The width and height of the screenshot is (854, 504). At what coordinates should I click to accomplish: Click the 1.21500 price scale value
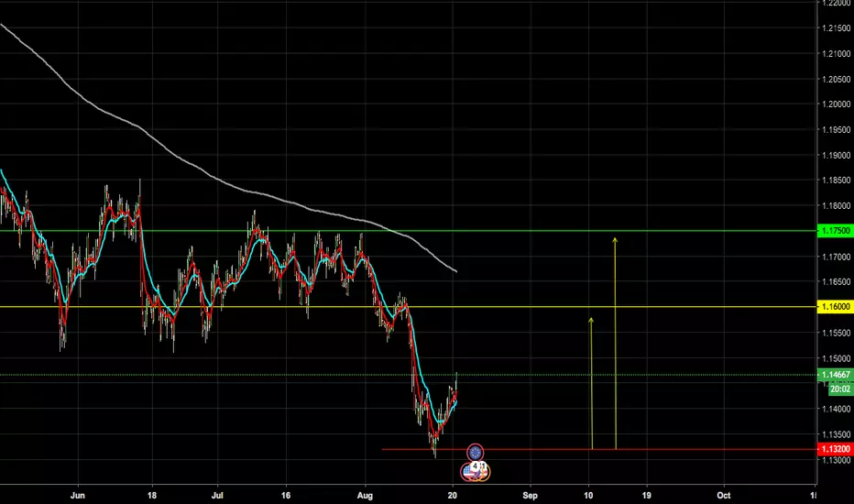[837, 28]
